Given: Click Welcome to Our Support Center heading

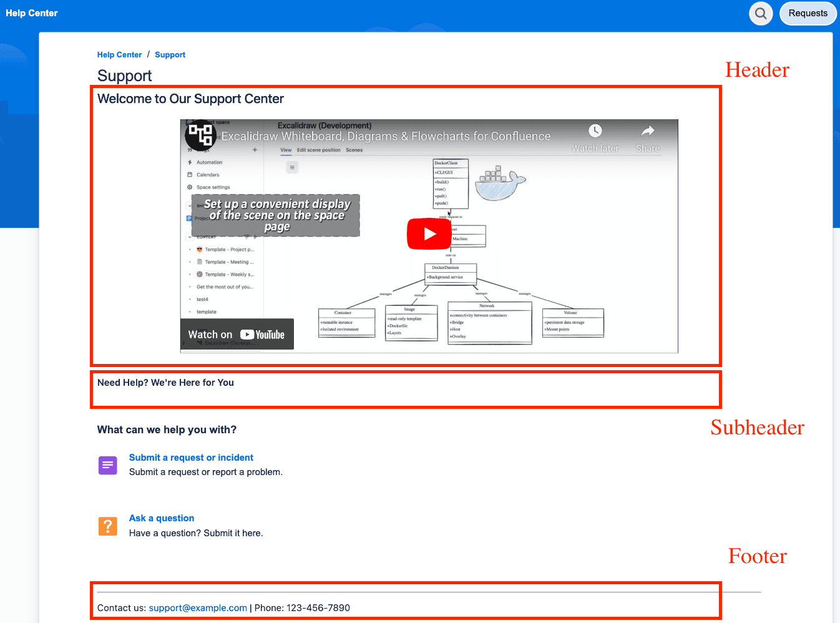Looking at the screenshot, I should tap(190, 99).
